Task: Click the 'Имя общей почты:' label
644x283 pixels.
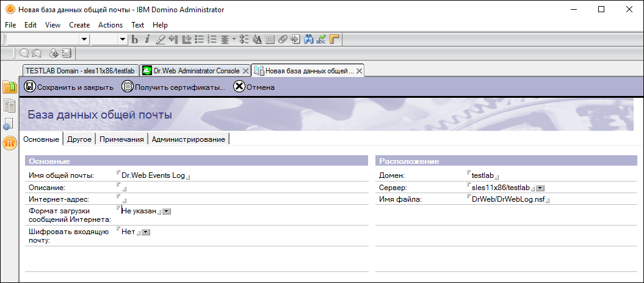Action: pyautogui.click(x=61, y=175)
